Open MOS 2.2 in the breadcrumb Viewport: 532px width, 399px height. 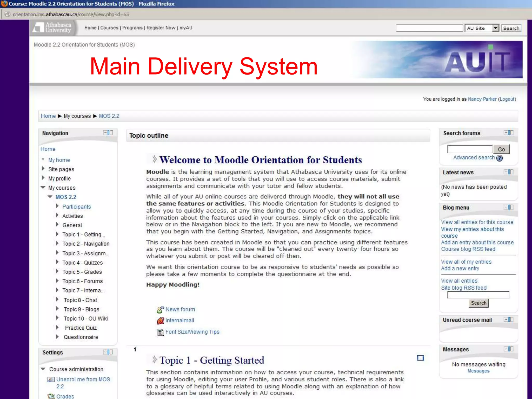click(x=109, y=116)
